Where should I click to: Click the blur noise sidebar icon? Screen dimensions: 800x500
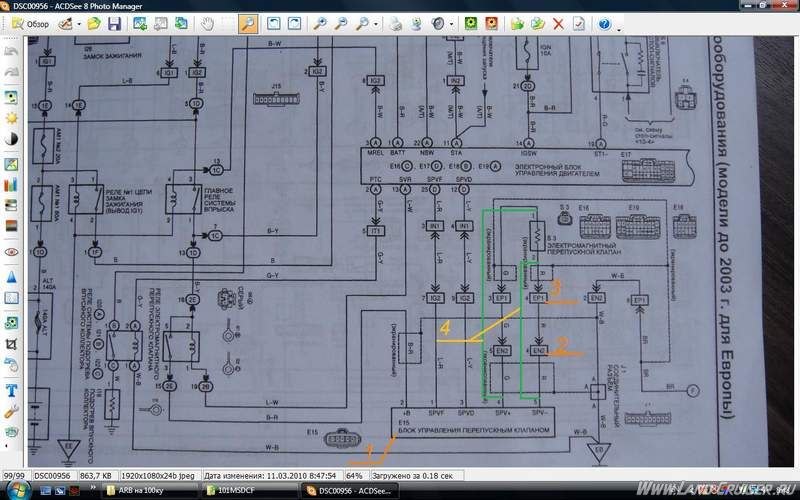(x=11, y=297)
